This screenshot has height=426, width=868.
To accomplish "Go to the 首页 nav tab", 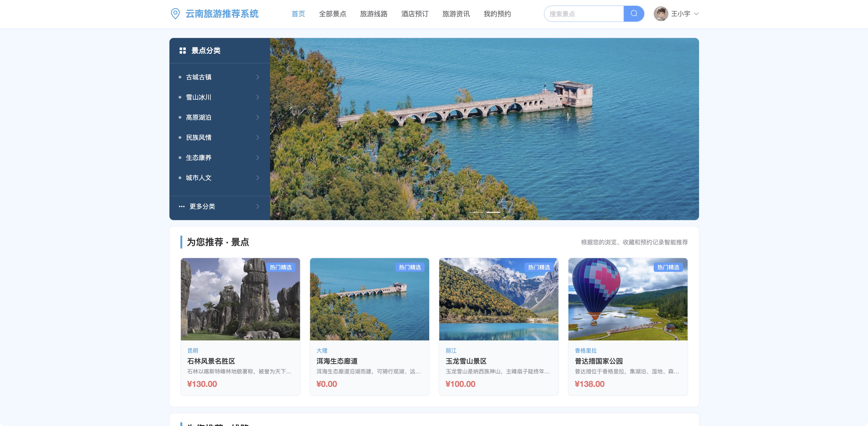I will point(298,14).
